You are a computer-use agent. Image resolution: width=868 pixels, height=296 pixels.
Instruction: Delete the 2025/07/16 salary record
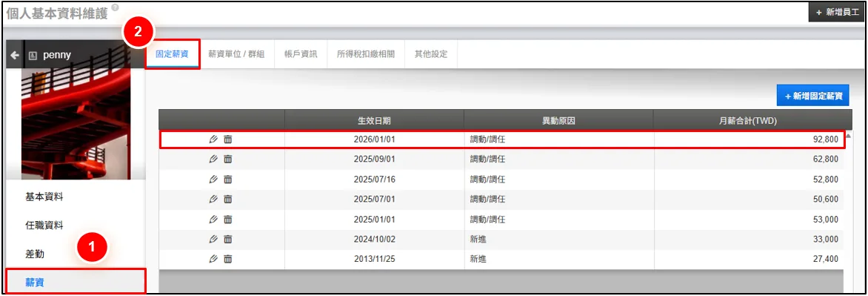point(227,179)
